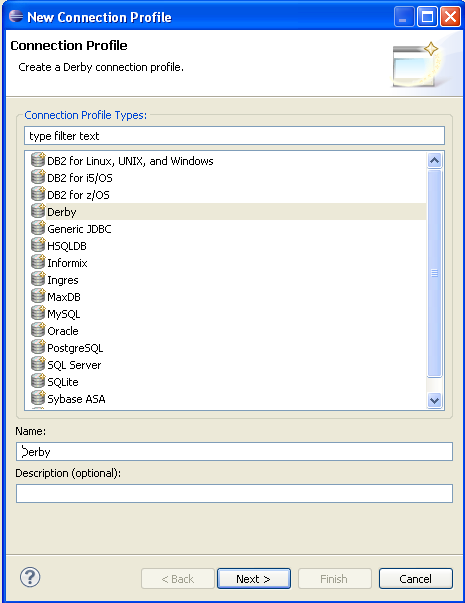Click the HSQLDB database icon
Screen dimensions: 465x603
(38, 245)
